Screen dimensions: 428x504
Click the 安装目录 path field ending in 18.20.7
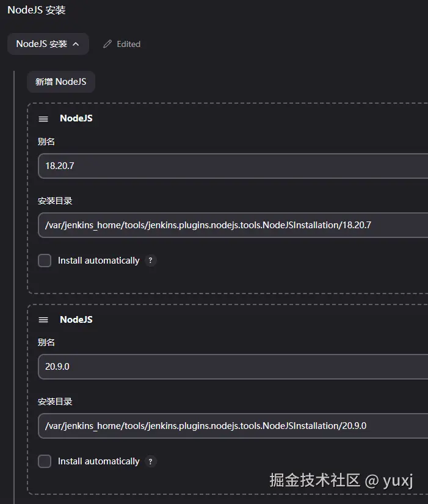pyautogui.click(x=232, y=225)
